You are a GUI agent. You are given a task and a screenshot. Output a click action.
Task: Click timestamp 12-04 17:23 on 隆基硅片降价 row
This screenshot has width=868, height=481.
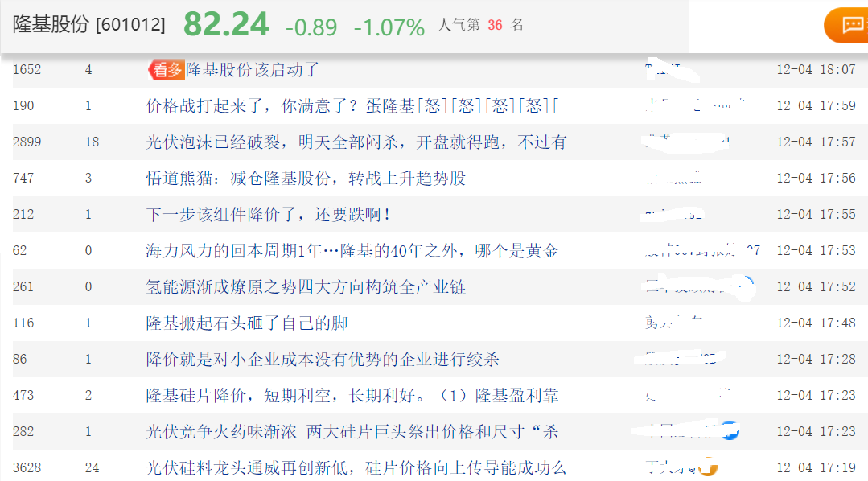click(x=816, y=395)
